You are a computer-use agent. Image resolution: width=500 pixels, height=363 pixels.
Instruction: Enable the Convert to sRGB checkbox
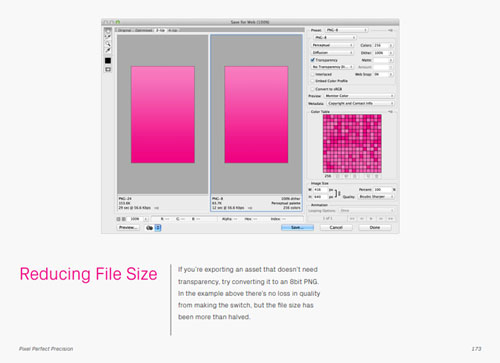click(313, 89)
